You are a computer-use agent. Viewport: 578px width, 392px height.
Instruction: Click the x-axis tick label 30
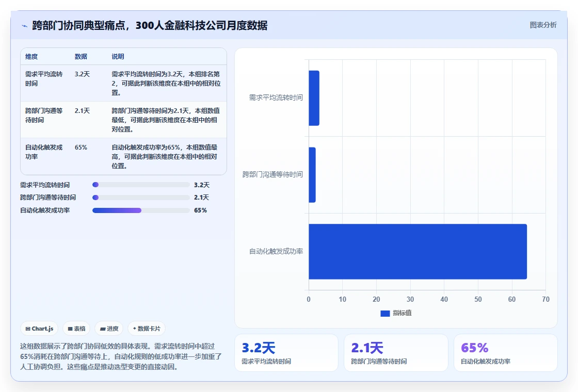[x=410, y=300]
